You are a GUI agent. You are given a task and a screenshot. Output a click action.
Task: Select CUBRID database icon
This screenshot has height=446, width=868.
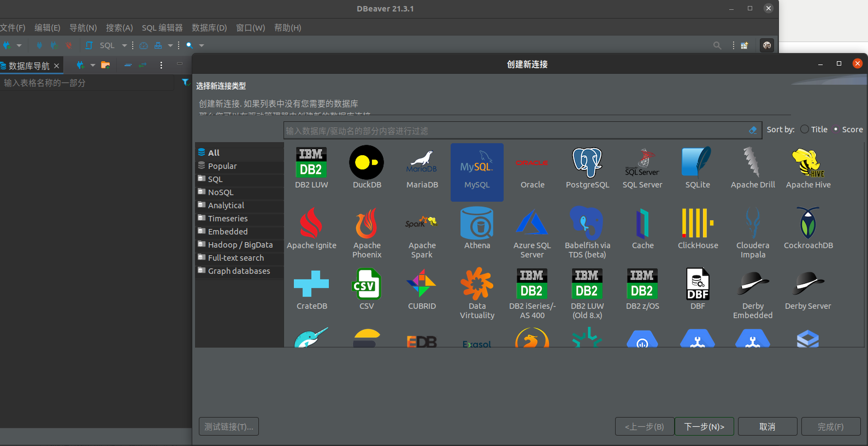422,290
